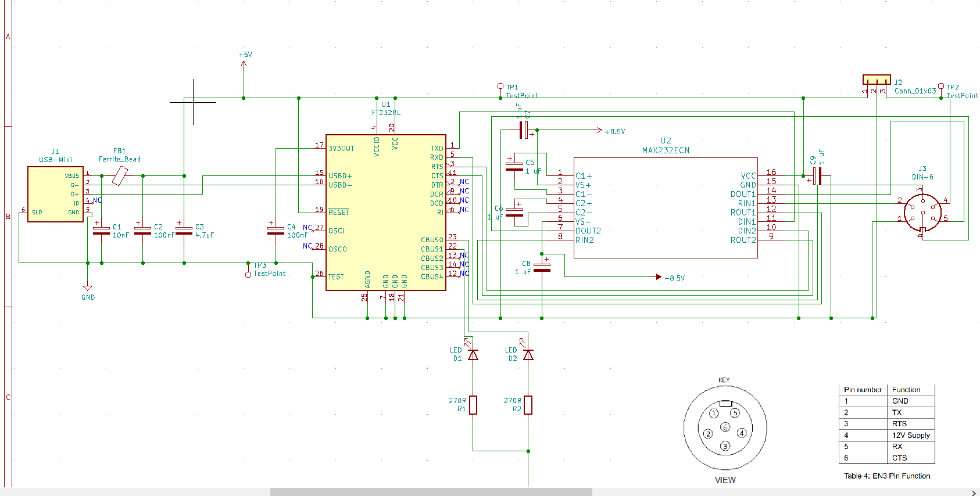
Task: Click the DIN-6 KEY view drawing
Action: (725, 429)
